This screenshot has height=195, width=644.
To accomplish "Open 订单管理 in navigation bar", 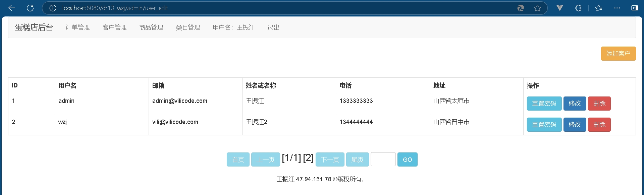I will (x=77, y=27).
